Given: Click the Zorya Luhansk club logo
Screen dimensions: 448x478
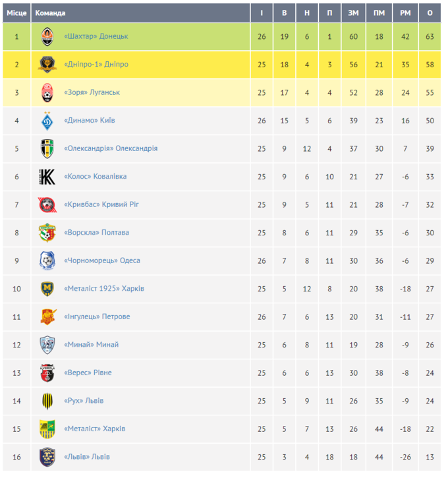Looking at the screenshot, I should [x=47, y=93].
